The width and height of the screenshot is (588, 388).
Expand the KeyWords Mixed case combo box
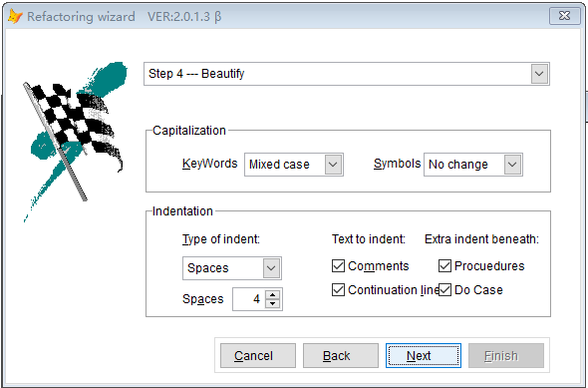pyautogui.click(x=333, y=165)
